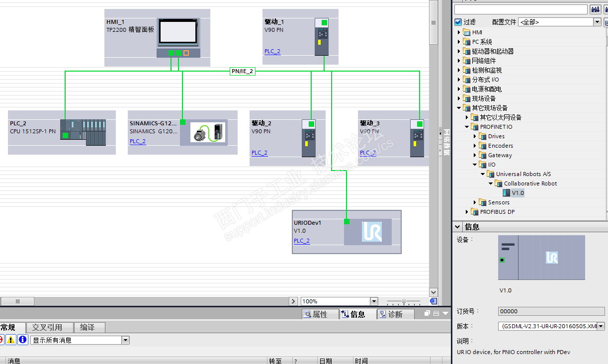The width and height of the screenshot is (608, 364).
Task: Expand the HMI catalog node
Action: click(x=459, y=32)
